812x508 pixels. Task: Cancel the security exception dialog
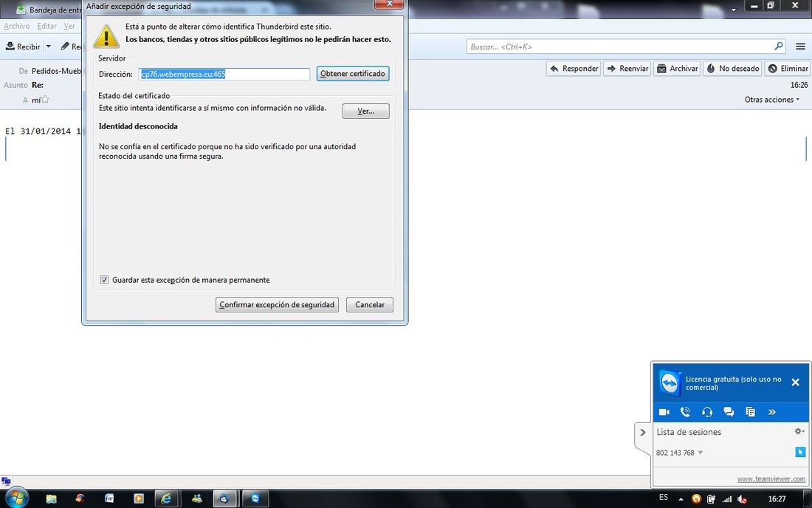(x=370, y=304)
